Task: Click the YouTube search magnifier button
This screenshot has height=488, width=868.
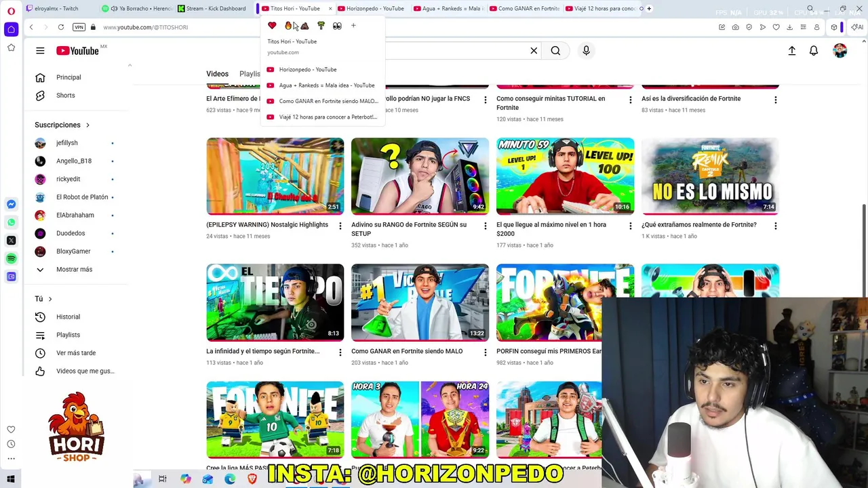Action: point(555,51)
